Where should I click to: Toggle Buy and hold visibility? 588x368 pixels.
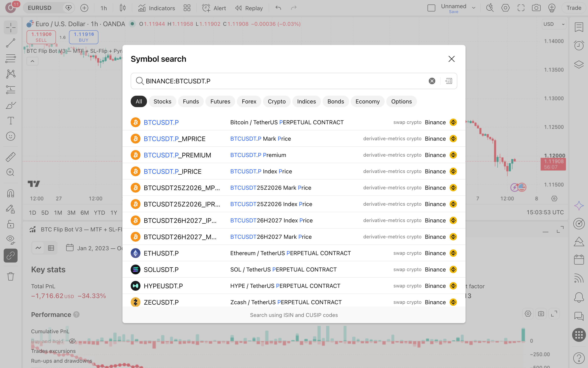coord(72,341)
